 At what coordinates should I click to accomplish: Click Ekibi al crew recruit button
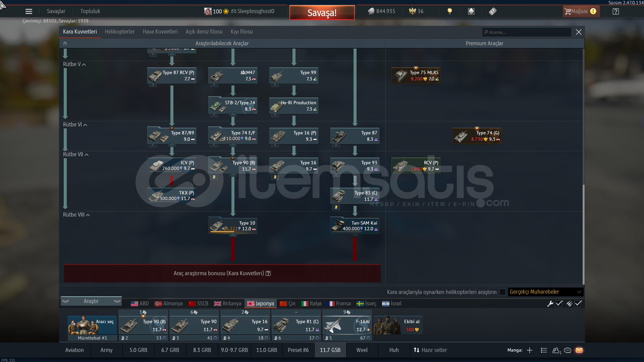(x=398, y=325)
